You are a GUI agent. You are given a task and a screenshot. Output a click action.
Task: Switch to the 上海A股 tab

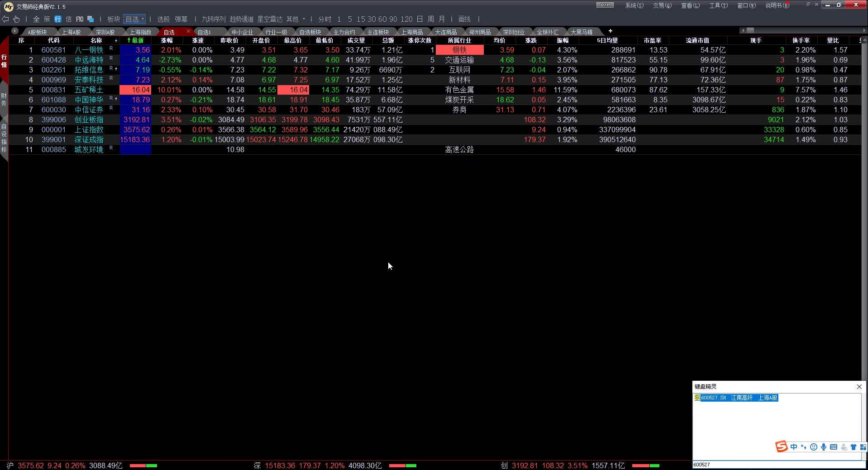(x=71, y=32)
